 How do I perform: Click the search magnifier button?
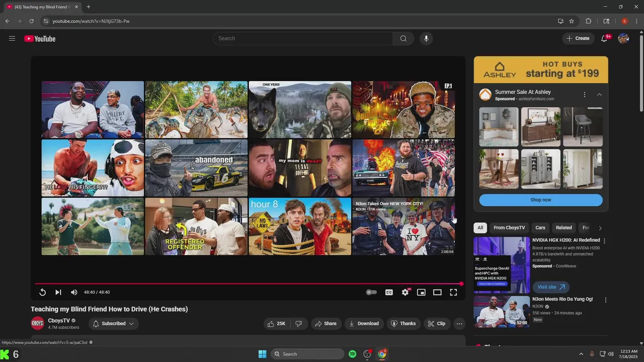pos(404,39)
